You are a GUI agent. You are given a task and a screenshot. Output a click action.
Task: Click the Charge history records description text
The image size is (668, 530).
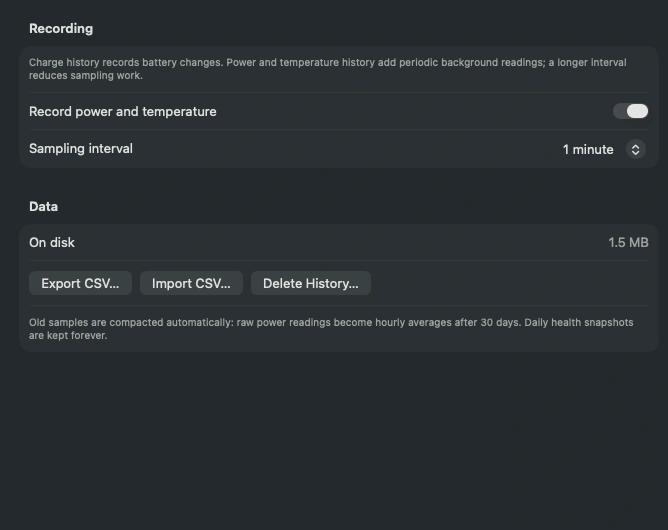(x=328, y=69)
